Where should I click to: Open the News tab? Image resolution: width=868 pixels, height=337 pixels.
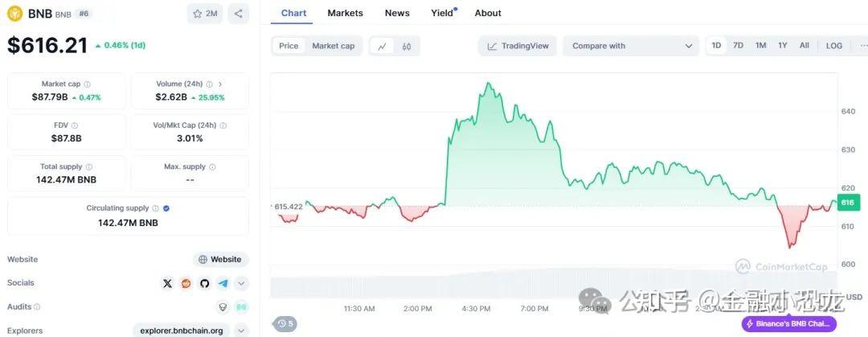[x=397, y=13]
